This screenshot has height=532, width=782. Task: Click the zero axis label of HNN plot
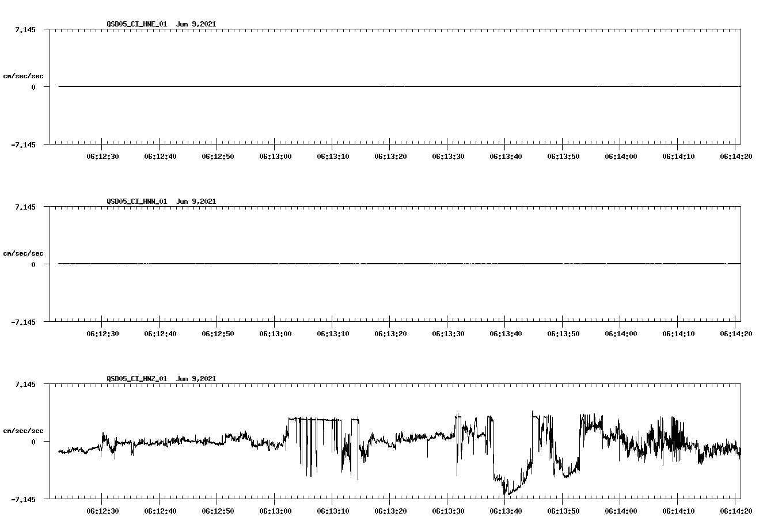[x=33, y=265]
